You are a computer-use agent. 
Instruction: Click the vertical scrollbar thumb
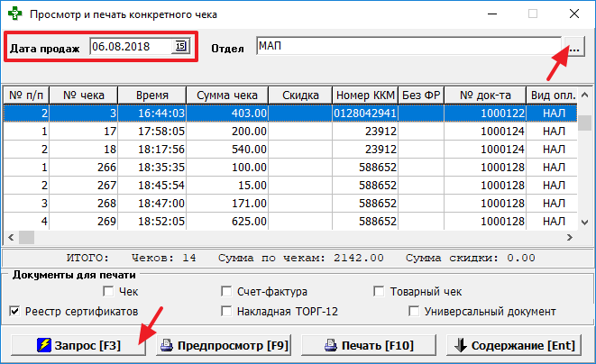pyautogui.click(x=584, y=123)
